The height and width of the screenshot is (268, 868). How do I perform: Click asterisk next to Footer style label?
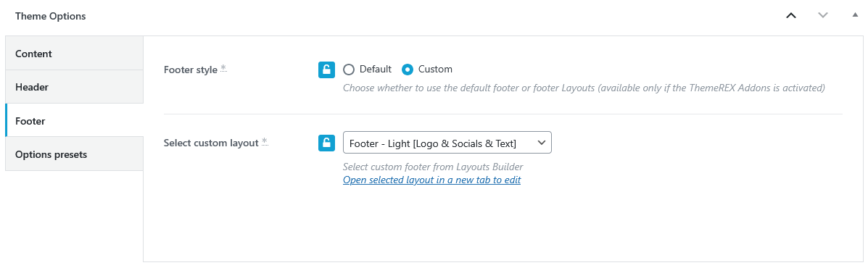(x=223, y=69)
